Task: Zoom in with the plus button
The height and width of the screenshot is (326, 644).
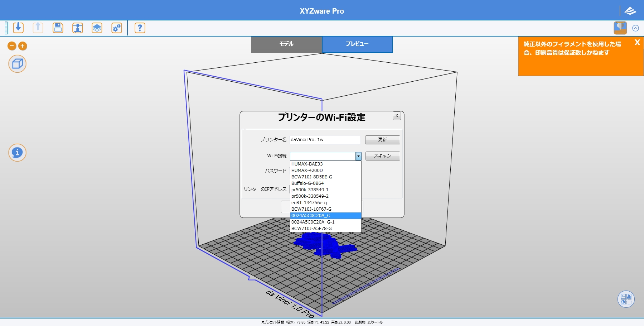Action: point(23,46)
